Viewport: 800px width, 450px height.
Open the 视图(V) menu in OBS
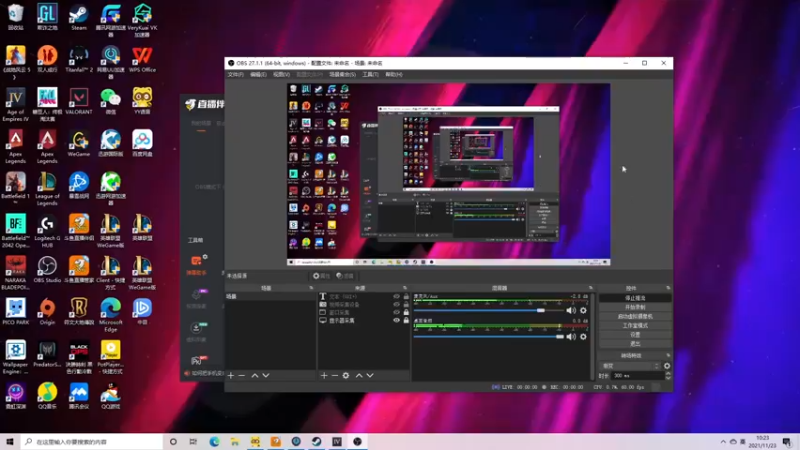(x=281, y=74)
